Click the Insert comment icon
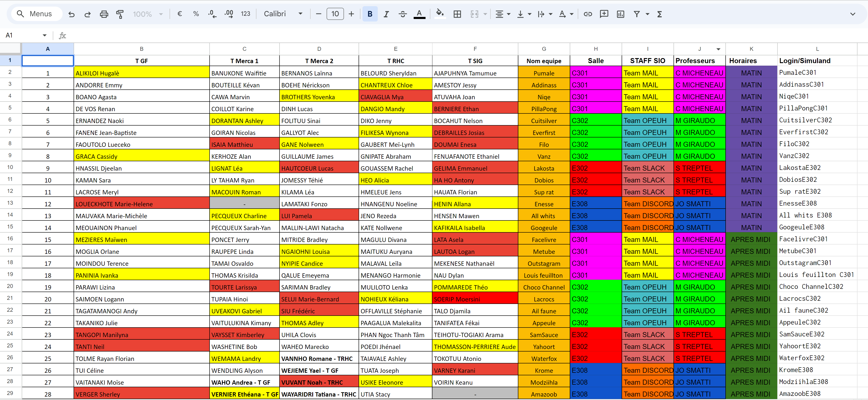Screen dimensions: 868x400 pyautogui.click(x=604, y=14)
